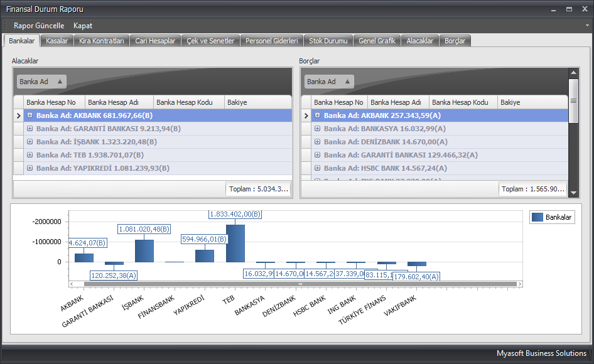
Task: Open the Kira Kontratları tab
Action: [x=102, y=41]
